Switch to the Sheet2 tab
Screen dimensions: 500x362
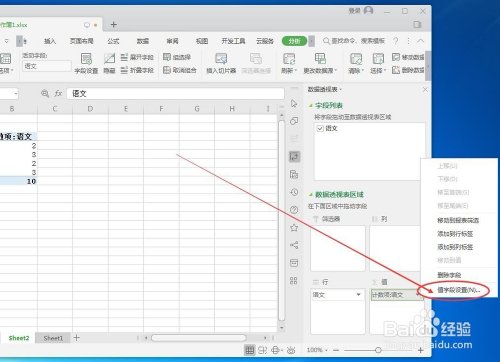pos(19,338)
